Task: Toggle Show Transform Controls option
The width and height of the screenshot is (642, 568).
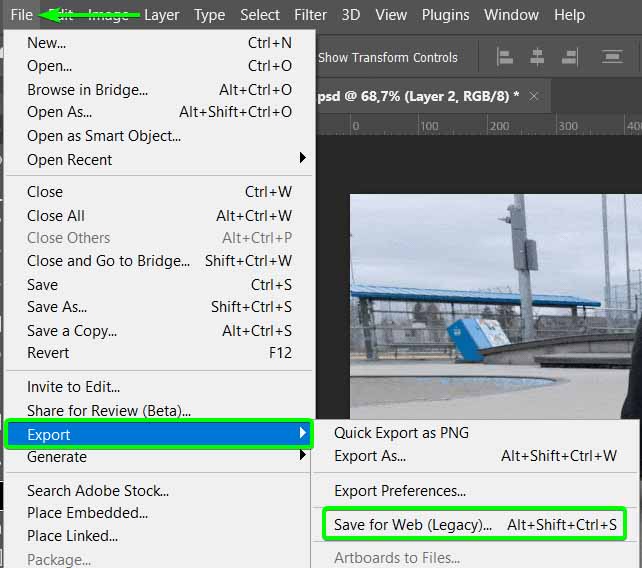Action: [x=387, y=57]
